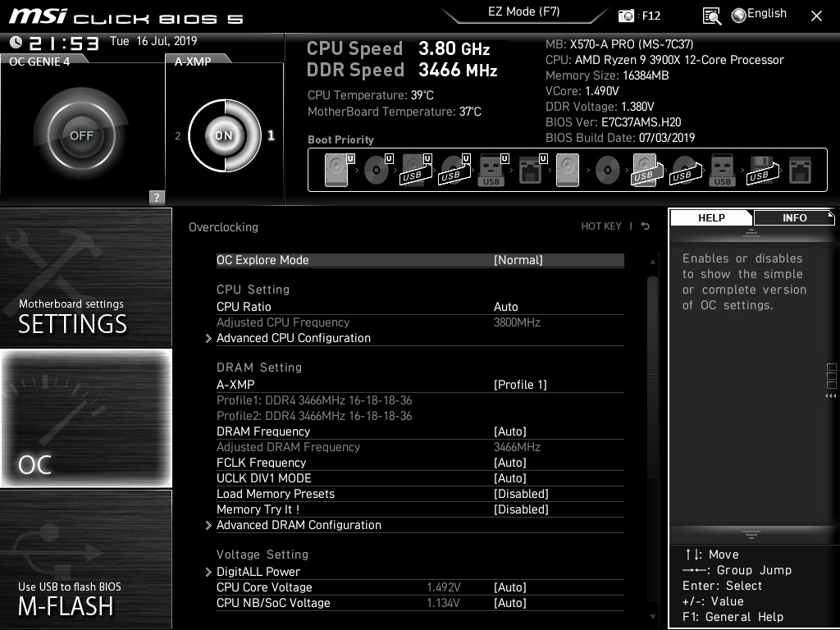Toggle the OC Genie 4 OFF button
This screenshot has width=840, height=630.
(81, 135)
